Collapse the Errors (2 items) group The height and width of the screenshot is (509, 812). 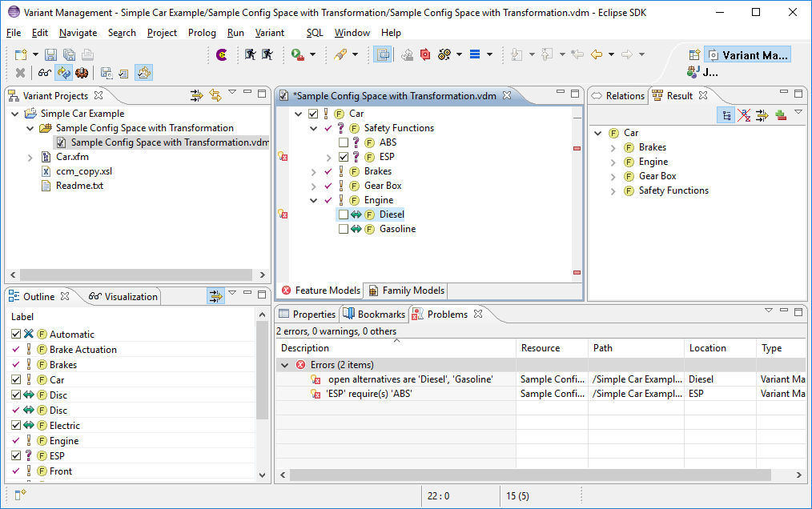(x=284, y=365)
